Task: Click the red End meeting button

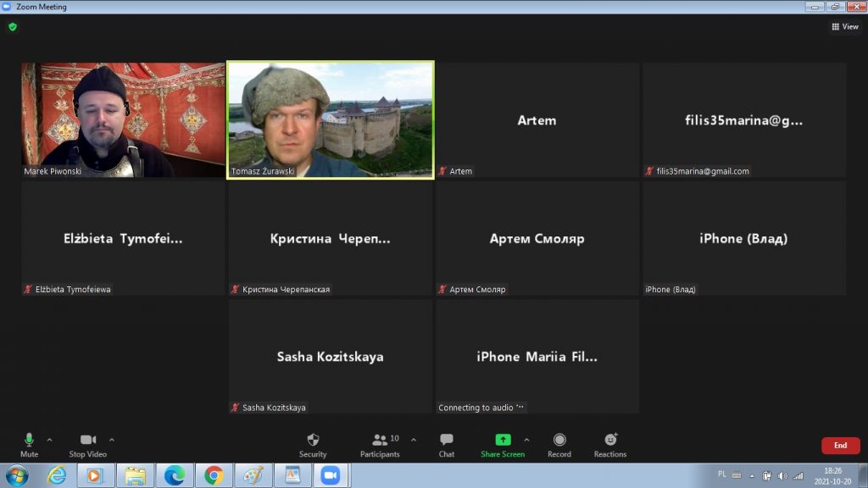Action: click(840, 446)
